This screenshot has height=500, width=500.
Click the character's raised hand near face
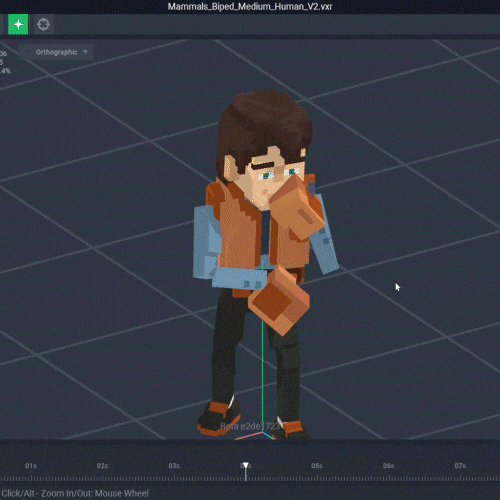click(297, 208)
